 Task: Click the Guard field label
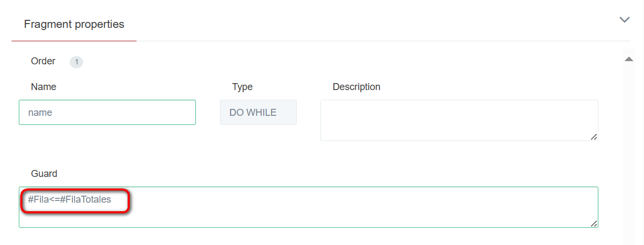coord(44,174)
